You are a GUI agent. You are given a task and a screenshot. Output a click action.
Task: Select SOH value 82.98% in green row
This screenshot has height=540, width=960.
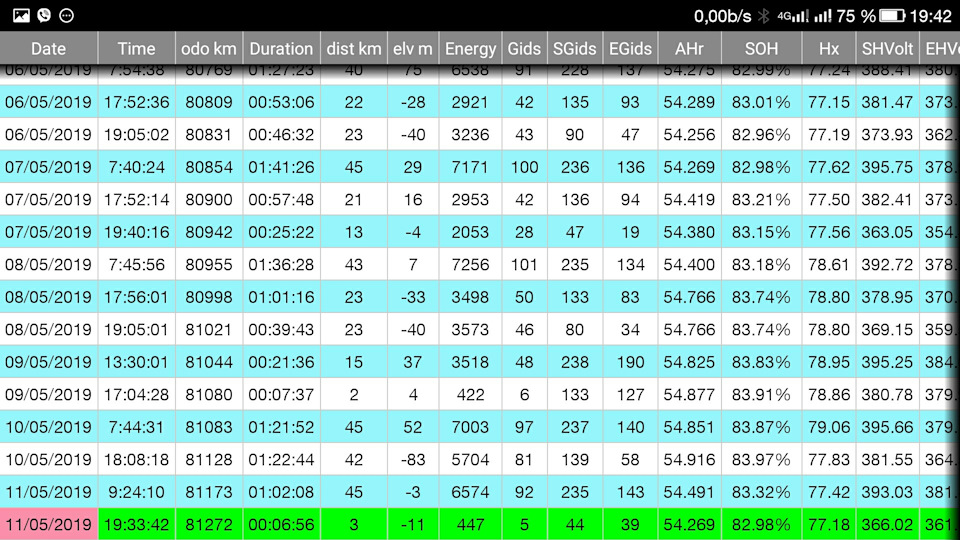(761, 525)
